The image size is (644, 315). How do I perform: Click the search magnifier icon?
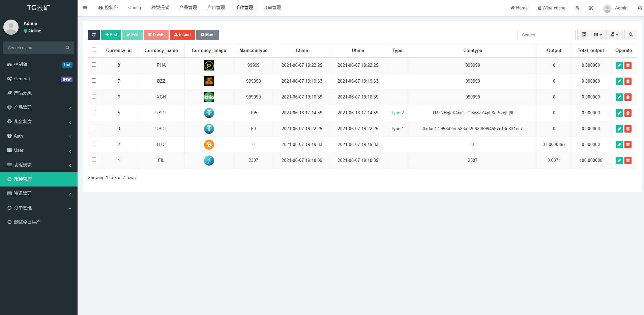point(631,35)
